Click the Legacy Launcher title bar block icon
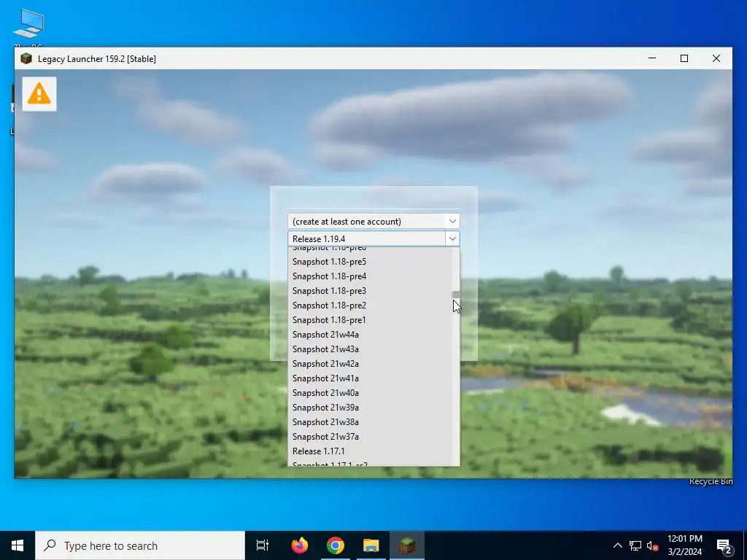 tap(26, 58)
